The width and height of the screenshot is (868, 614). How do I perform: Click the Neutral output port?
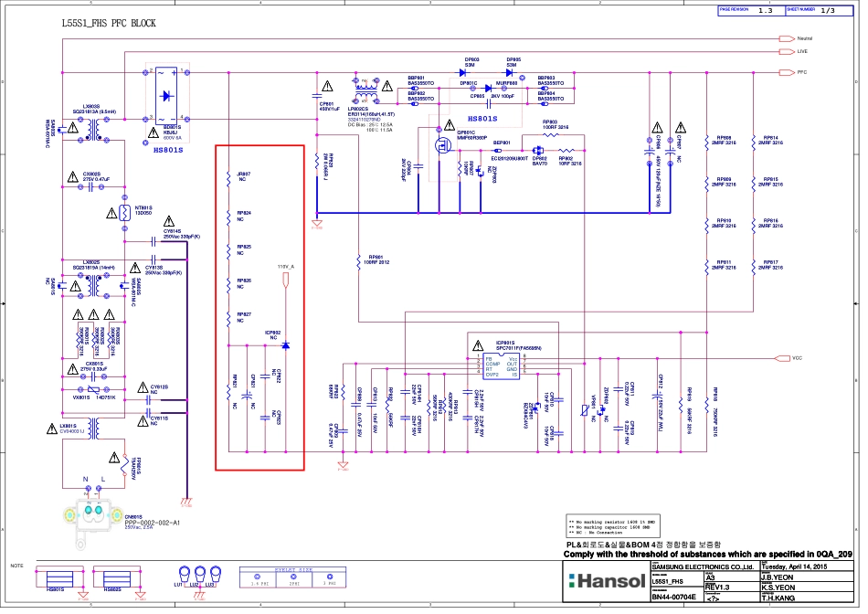tap(785, 38)
